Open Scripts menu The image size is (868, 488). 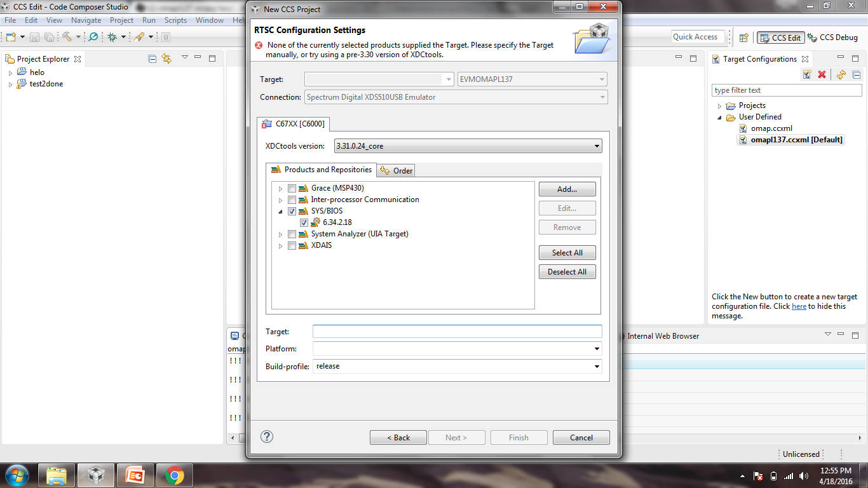point(175,20)
